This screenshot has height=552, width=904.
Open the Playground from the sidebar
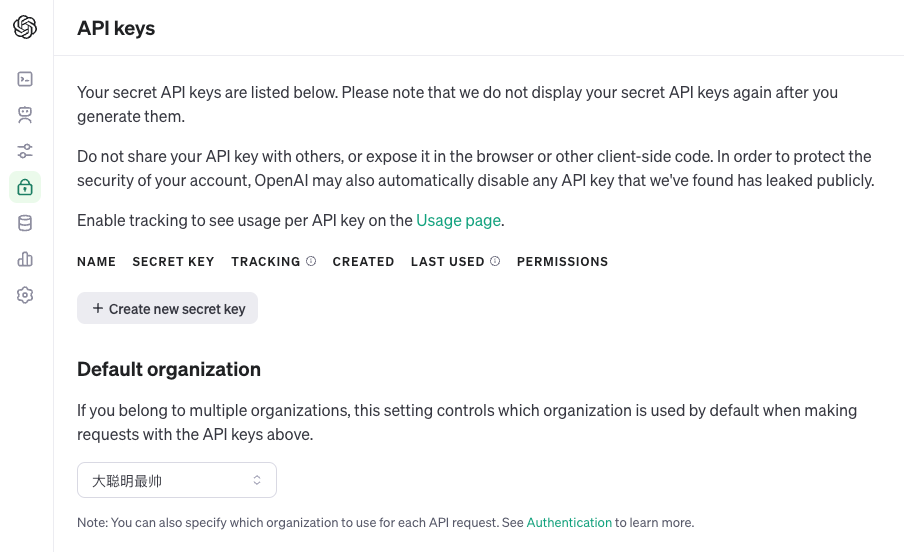pyautogui.click(x=25, y=79)
